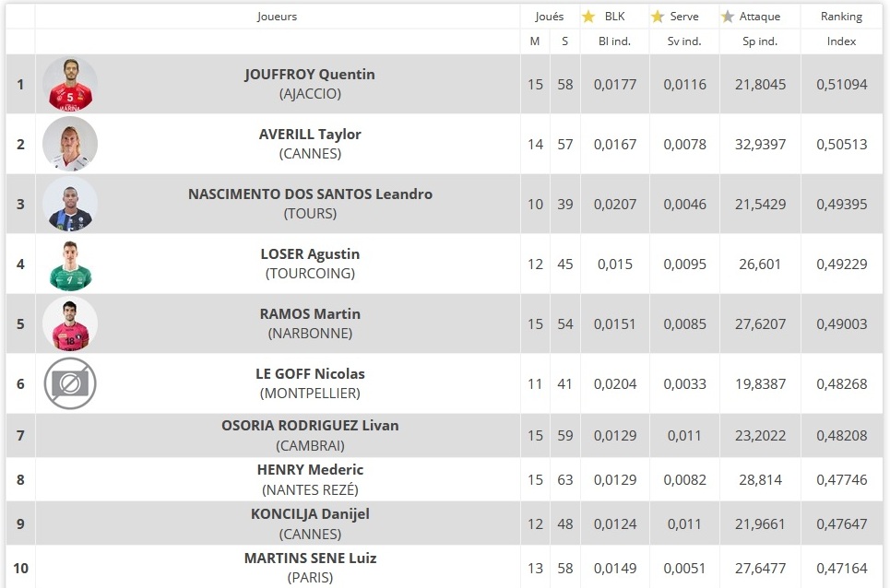Click Agustin Loser's portrait image
The width and height of the screenshot is (890, 588).
click(x=70, y=264)
